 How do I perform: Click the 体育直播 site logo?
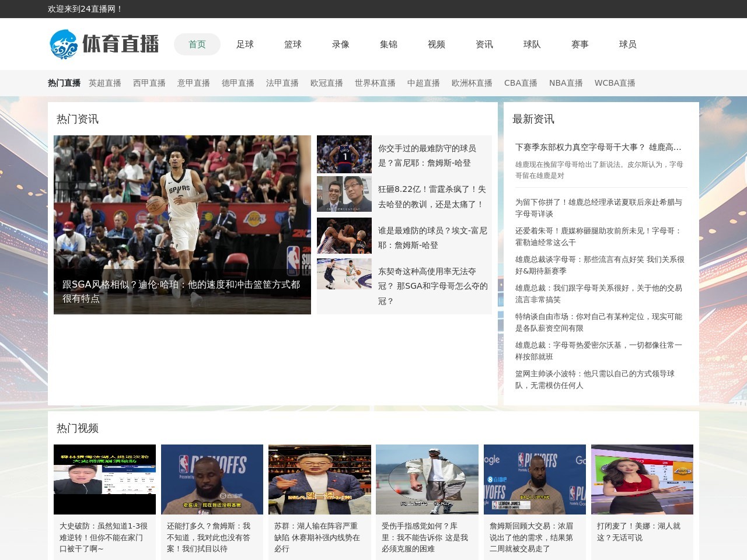click(104, 44)
